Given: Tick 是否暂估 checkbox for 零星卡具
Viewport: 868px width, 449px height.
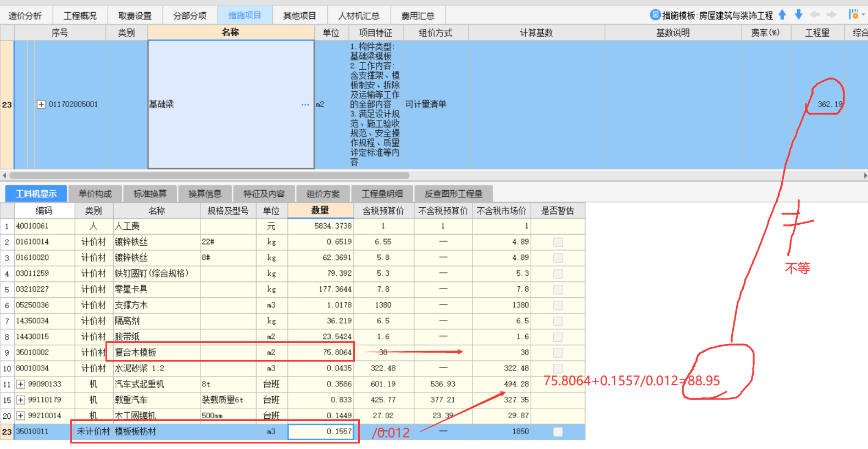Looking at the screenshot, I should 558,289.
